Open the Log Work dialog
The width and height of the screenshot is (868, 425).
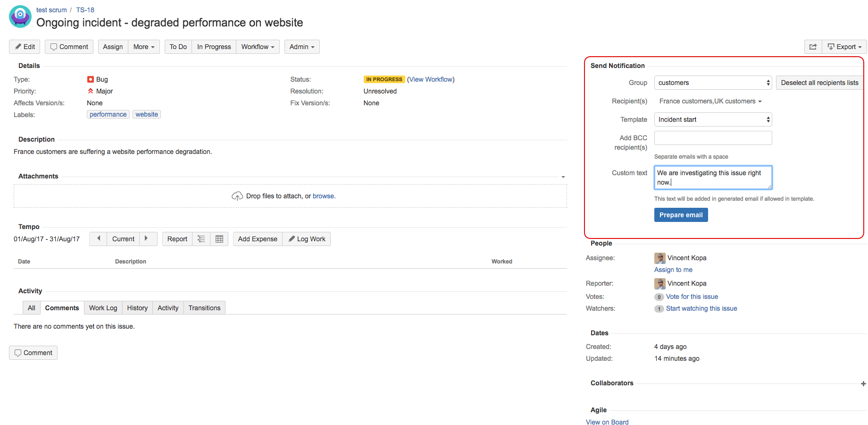[307, 239]
